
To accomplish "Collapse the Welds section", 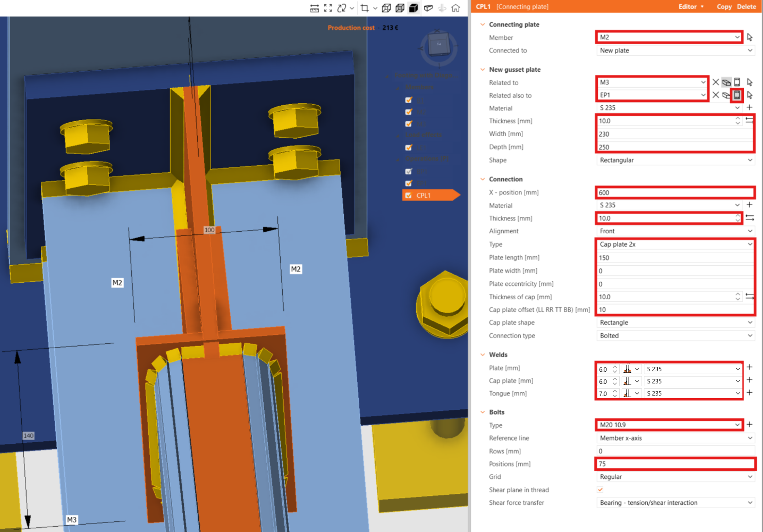I will click(482, 355).
